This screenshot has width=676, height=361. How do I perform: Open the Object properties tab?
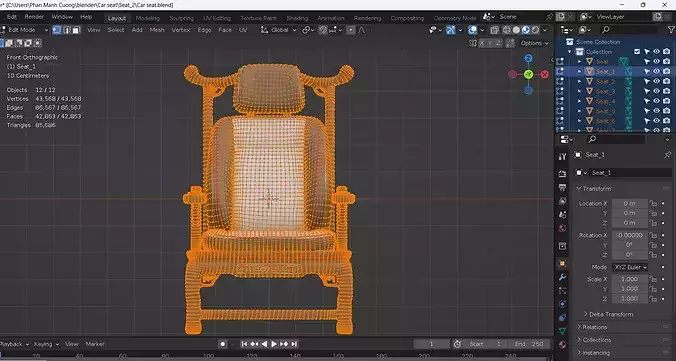tap(562, 263)
